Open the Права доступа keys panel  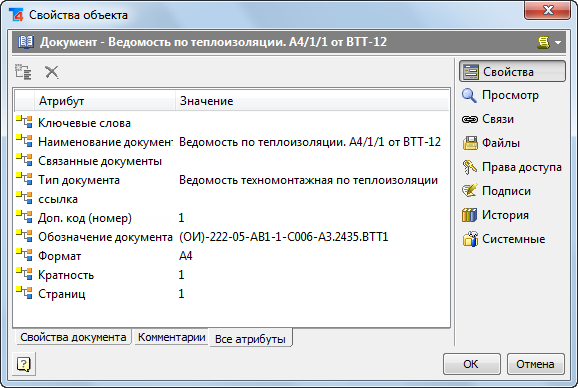pyautogui.click(x=512, y=167)
